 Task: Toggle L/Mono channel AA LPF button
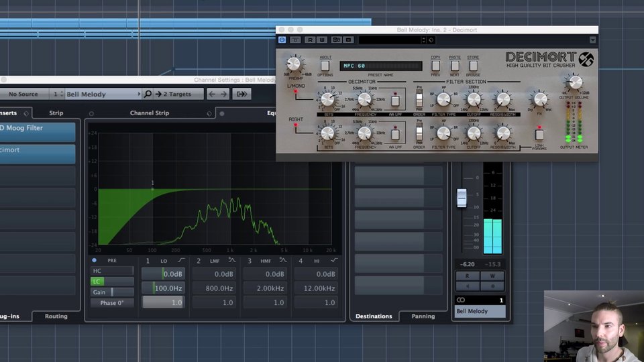(395, 100)
